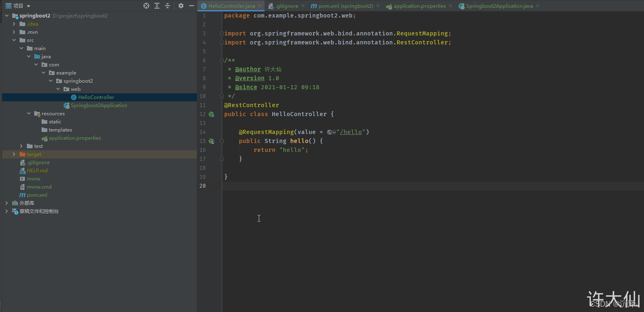Close the Springboot2Application.java tab
644x312 pixels.
point(538,6)
